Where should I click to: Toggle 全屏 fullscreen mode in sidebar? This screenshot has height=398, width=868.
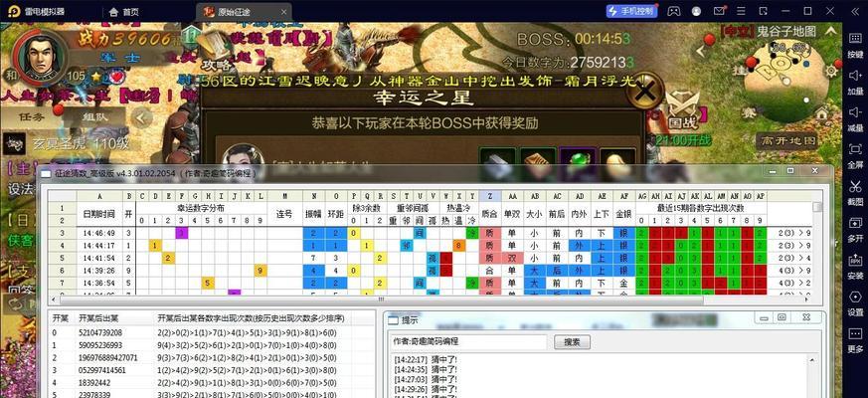pyautogui.click(x=855, y=154)
